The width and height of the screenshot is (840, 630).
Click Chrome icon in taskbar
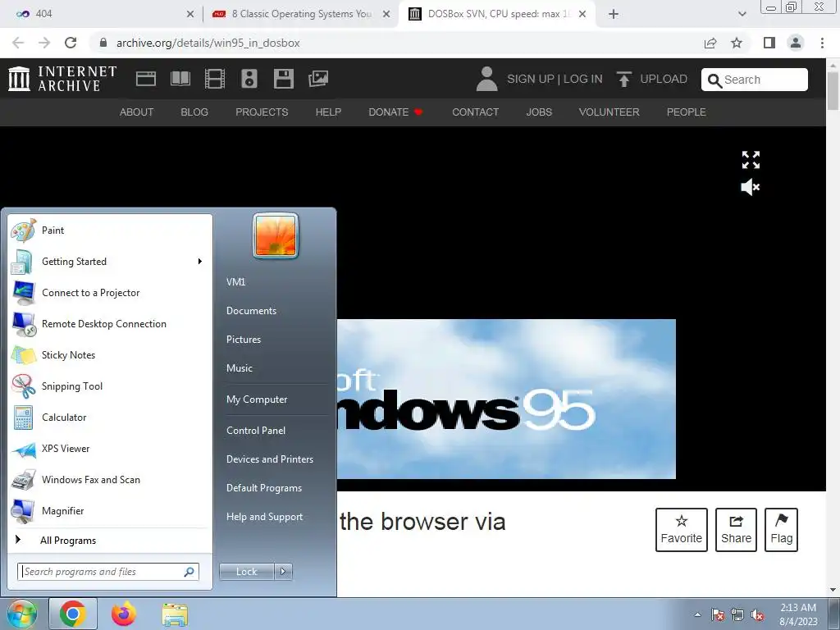coord(73,614)
